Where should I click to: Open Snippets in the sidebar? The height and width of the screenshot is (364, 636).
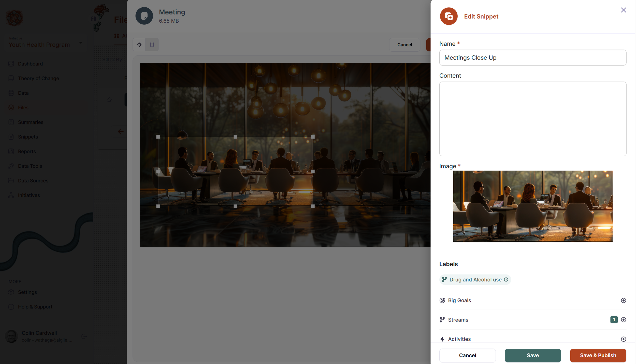28,137
